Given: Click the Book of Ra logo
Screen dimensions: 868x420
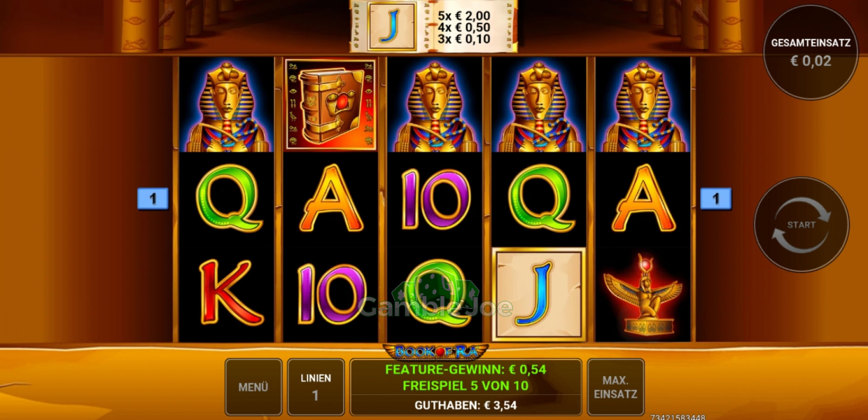Looking at the screenshot, I should click(435, 351).
